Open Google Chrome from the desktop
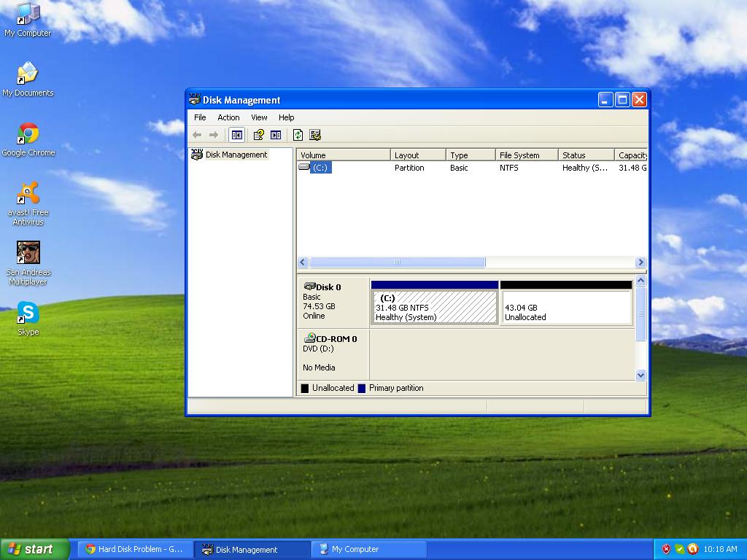 coord(28,134)
